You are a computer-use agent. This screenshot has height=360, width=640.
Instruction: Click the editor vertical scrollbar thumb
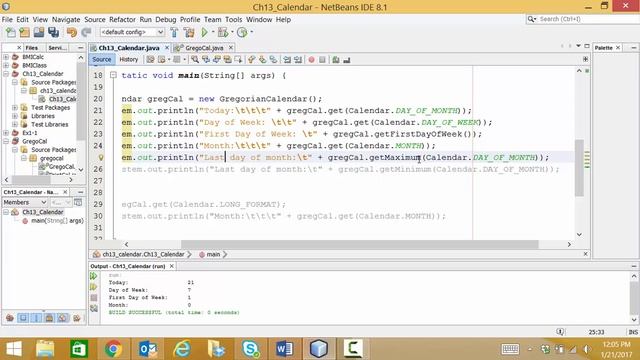click(x=579, y=168)
